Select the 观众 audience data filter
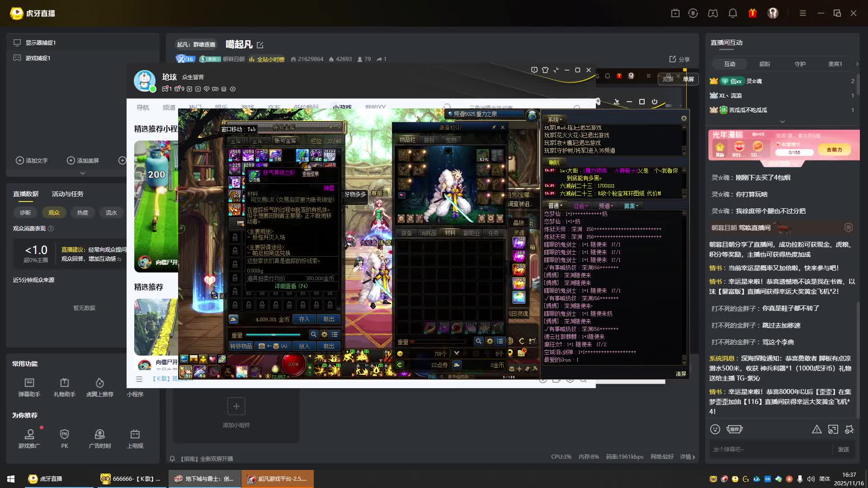This screenshot has width=868, height=488. pos(54,212)
